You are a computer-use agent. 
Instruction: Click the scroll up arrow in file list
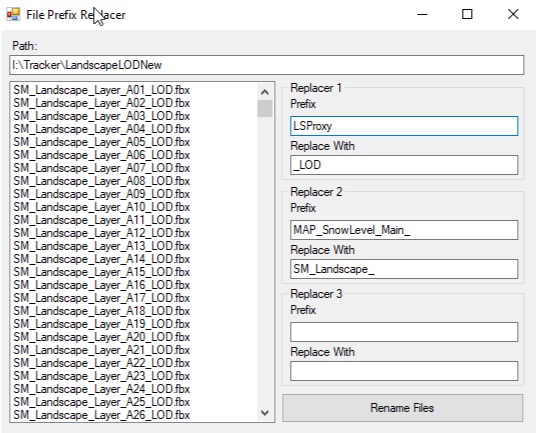coord(265,92)
